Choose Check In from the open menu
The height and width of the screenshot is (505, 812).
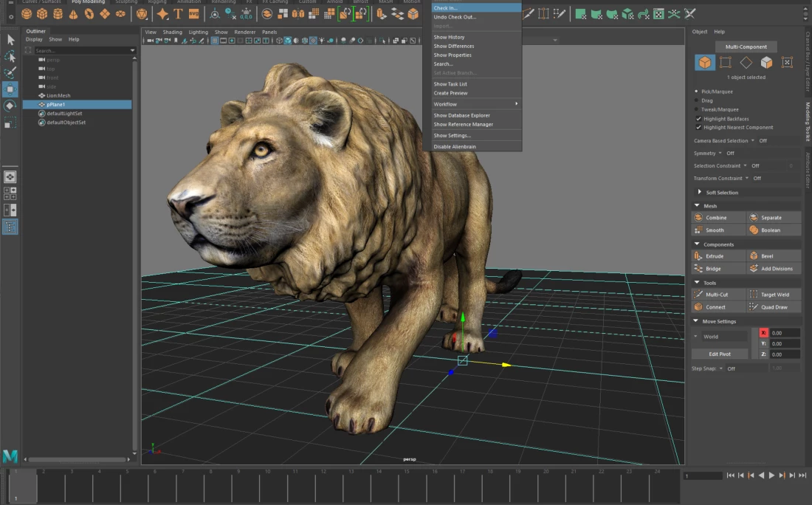pyautogui.click(x=446, y=8)
